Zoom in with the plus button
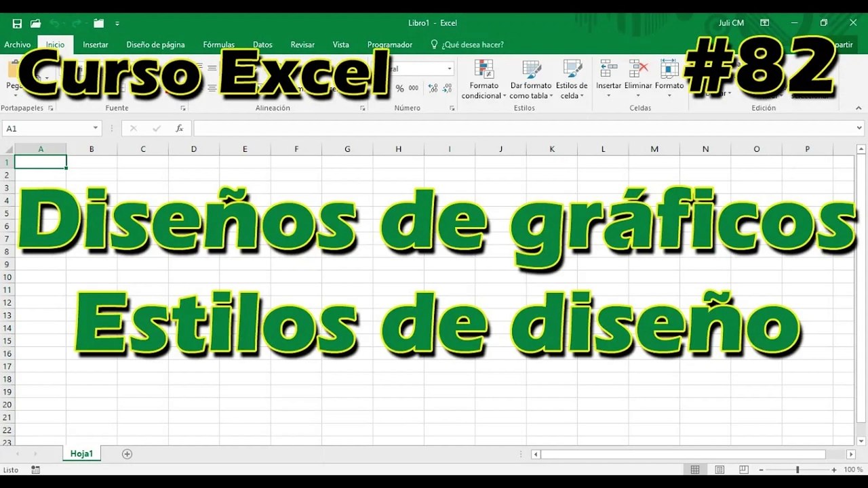868x488 pixels. click(834, 470)
